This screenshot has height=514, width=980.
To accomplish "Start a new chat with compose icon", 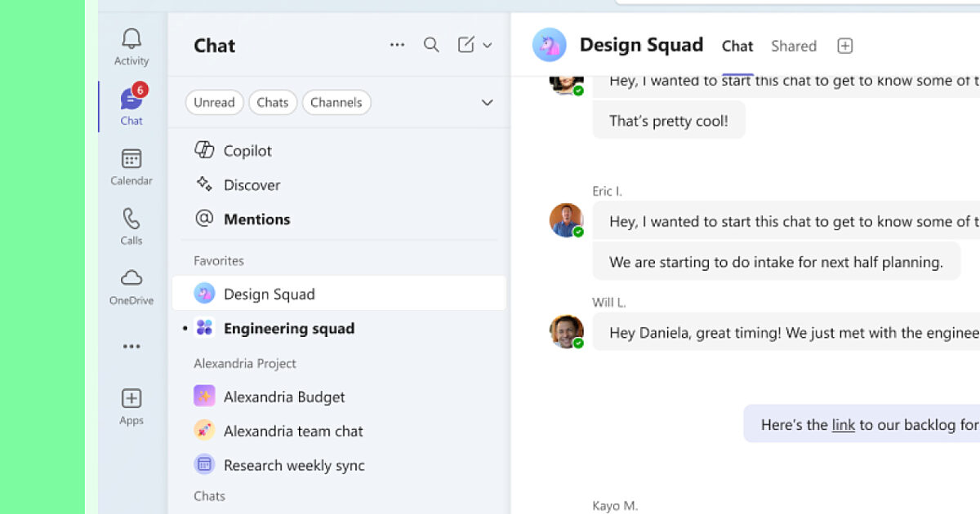I will (x=465, y=45).
